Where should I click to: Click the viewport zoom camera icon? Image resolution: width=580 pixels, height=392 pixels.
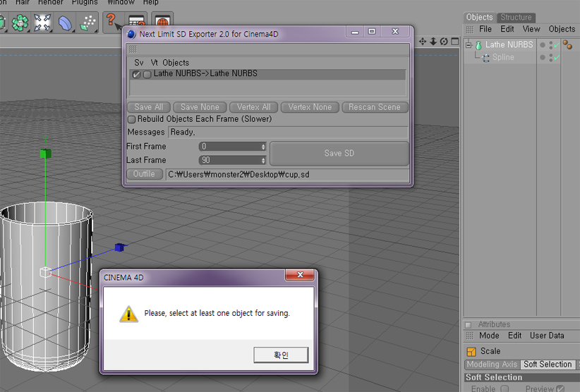(433, 42)
